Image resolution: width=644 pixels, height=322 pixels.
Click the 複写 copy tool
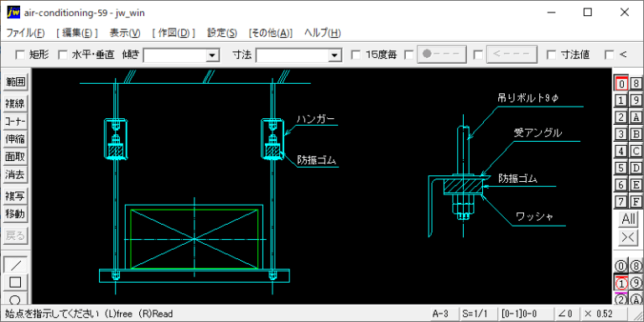[x=16, y=196]
